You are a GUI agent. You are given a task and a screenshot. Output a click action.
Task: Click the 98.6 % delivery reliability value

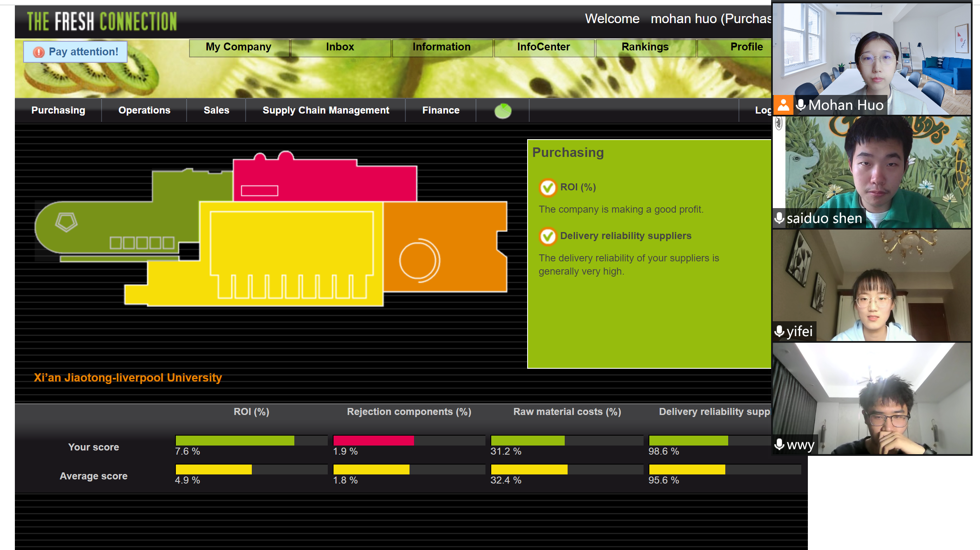[x=663, y=452]
